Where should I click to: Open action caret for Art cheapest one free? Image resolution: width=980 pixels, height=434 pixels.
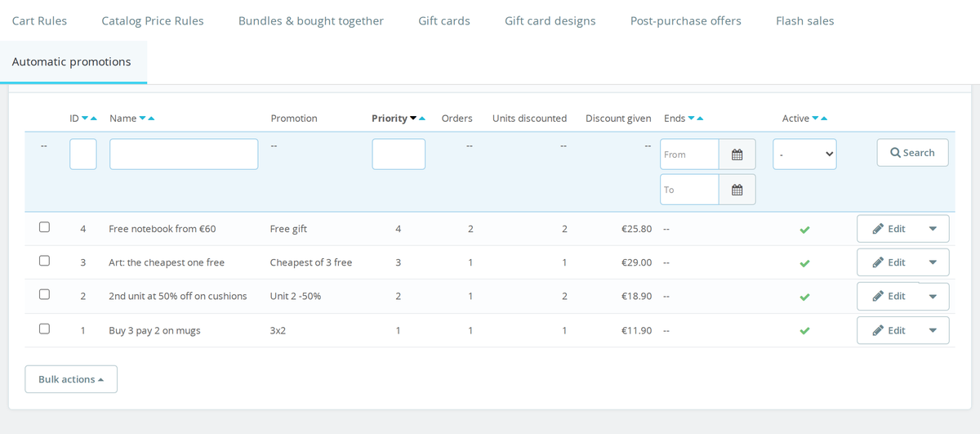pyautogui.click(x=933, y=262)
